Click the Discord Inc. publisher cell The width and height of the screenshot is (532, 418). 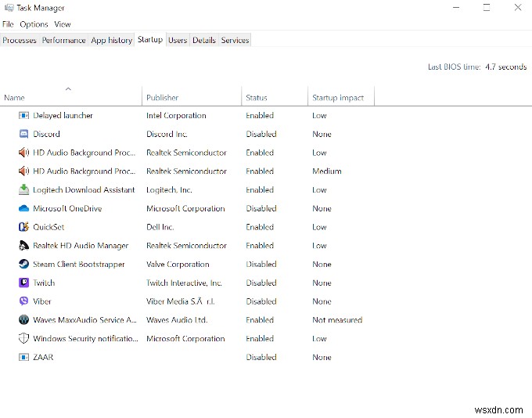(x=167, y=134)
